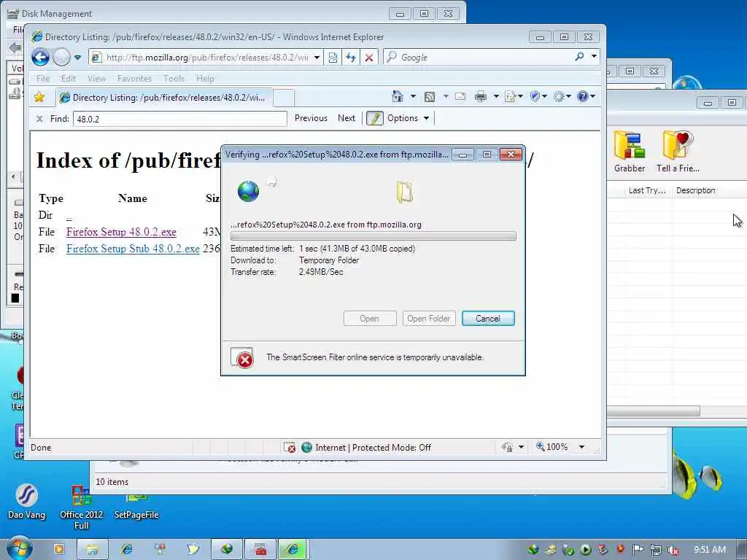
Task: Click the greyed Forward arrow in Internet Explorer
Action: pos(61,57)
